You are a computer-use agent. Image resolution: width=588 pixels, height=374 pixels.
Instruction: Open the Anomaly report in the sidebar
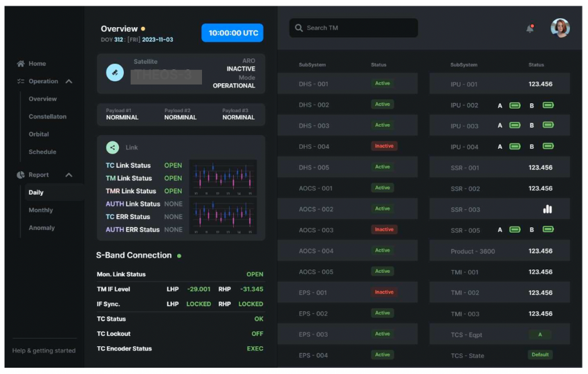pos(42,228)
